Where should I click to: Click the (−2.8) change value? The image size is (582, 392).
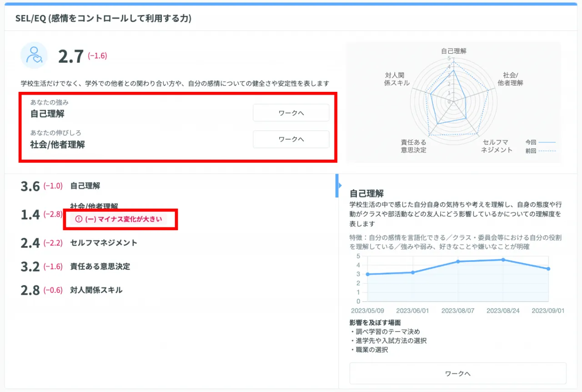point(53,215)
